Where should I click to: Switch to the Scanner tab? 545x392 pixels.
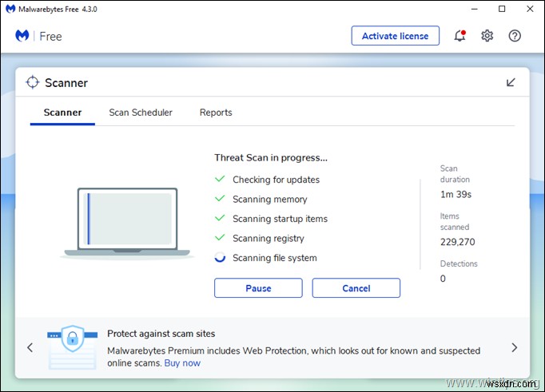pos(62,113)
